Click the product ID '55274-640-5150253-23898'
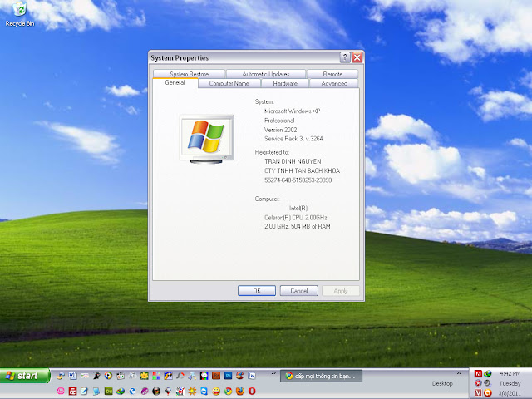The image size is (532, 399). click(x=298, y=180)
